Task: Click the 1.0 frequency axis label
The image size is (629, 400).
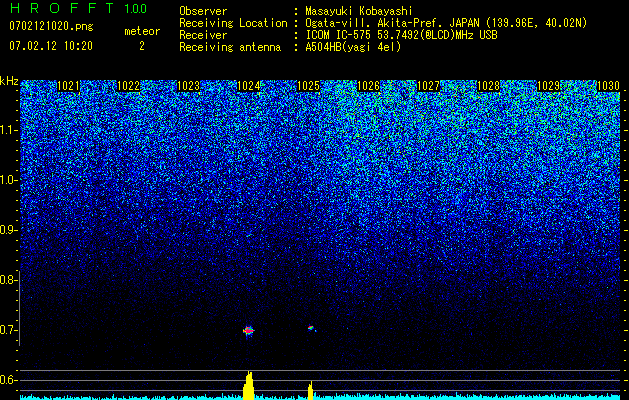Action: pos(9,180)
